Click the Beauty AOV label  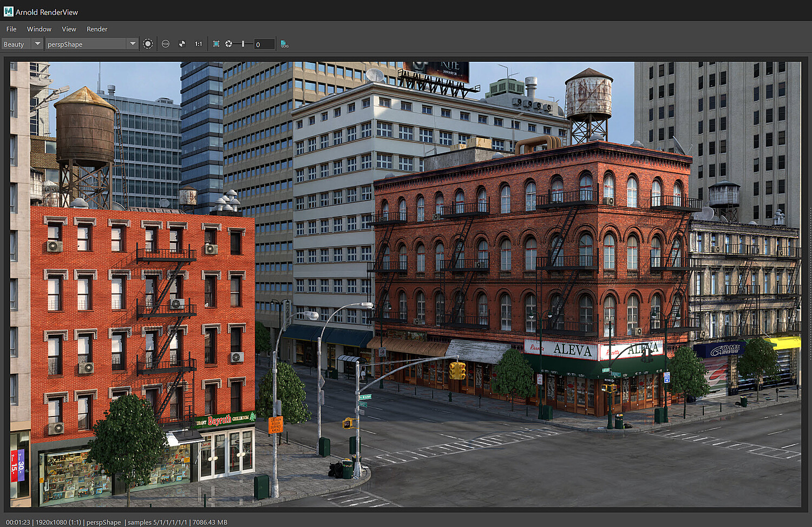pyautogui.click(x=15, y=44)
